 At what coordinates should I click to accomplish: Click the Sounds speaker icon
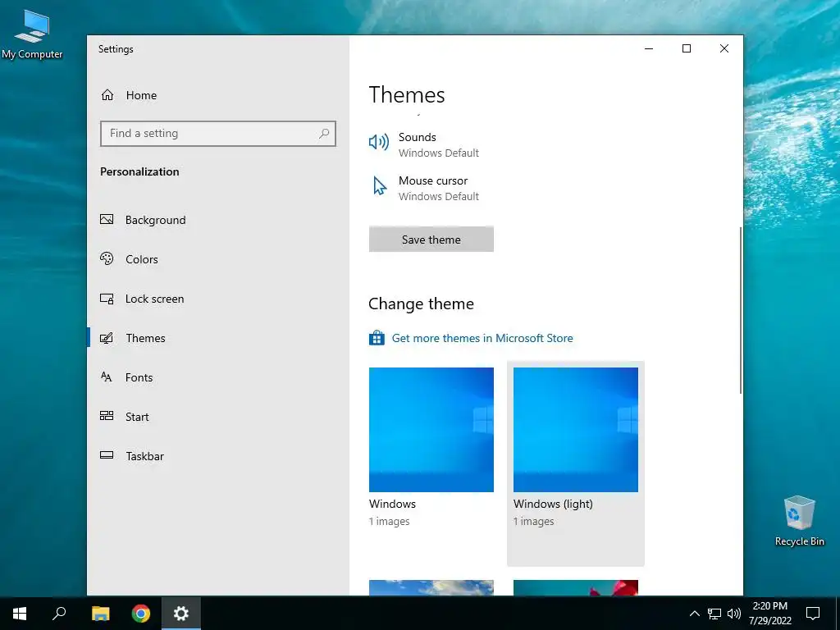coord(379,142)
